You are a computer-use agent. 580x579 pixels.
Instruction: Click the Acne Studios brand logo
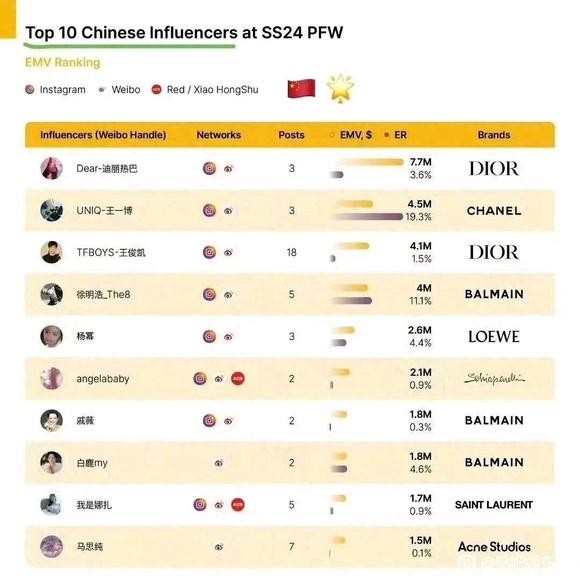[x=494, y=547]
